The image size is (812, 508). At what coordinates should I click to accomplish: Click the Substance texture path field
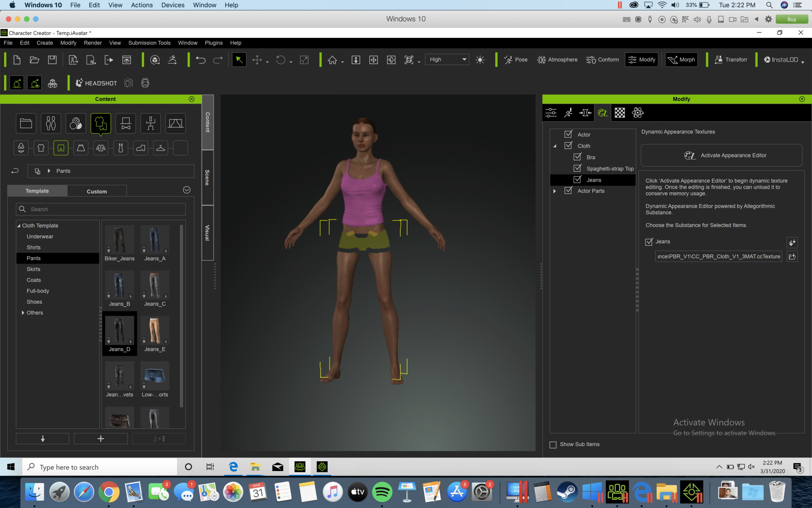(x=718, y=256)
